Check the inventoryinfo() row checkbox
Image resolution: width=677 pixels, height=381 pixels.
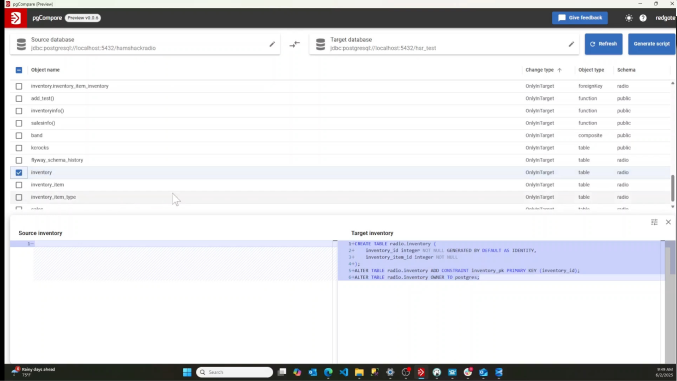tap(19, 111)
